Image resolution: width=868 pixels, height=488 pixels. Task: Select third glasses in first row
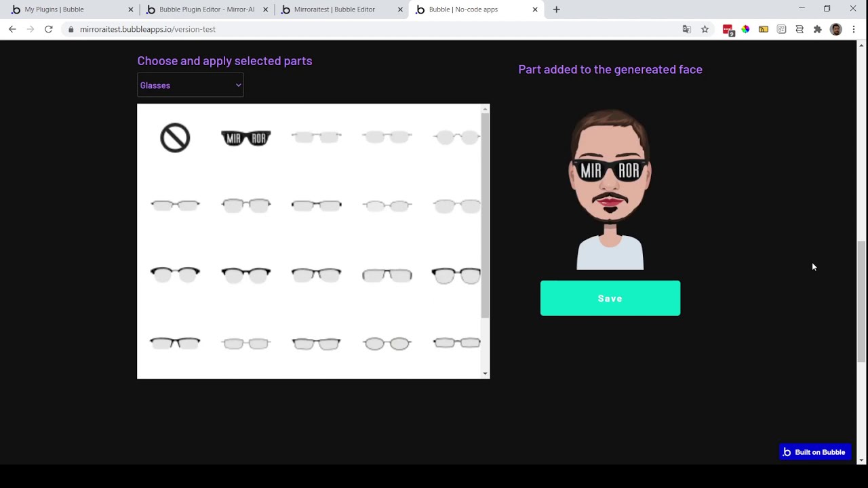[x=317, y=138]
